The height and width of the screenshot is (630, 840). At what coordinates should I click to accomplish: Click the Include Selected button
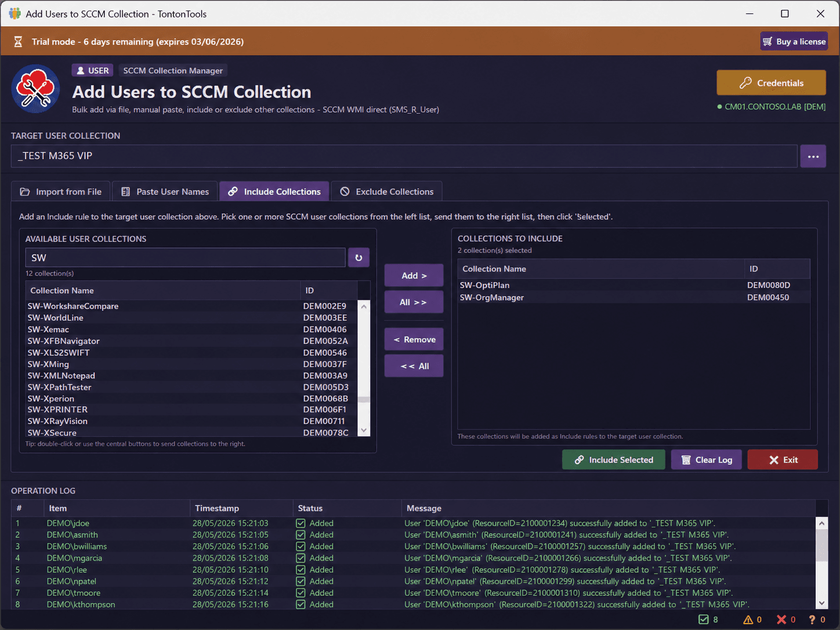pyautogui.click(x=614, y=460)
